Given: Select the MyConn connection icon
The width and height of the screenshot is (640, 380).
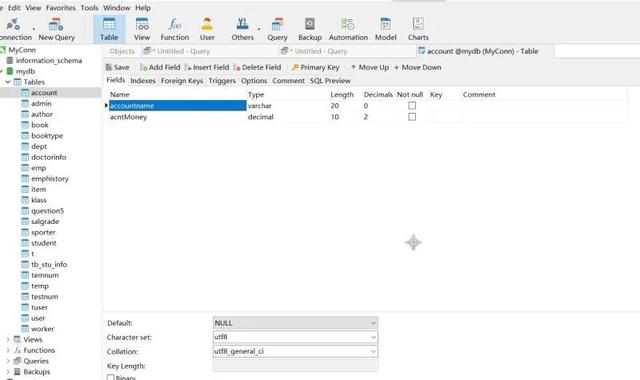Looking at the screenshot, I should click(x=3, y=50).
